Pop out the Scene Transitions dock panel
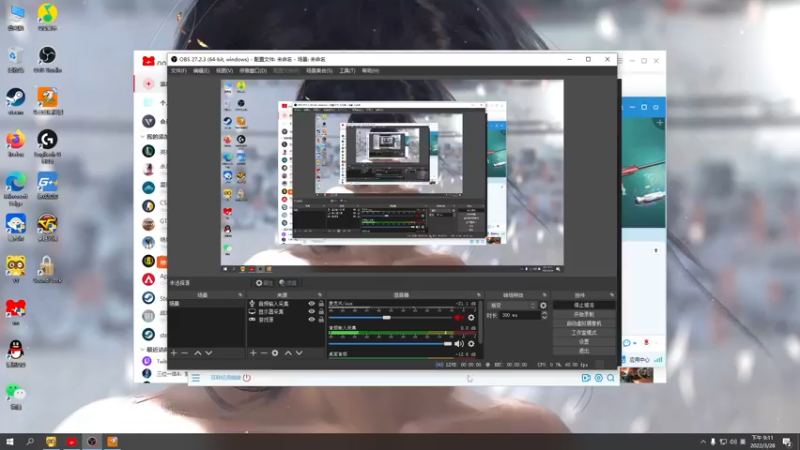The width and height of the screenshot is (800, 450). (x=544, y=295)
